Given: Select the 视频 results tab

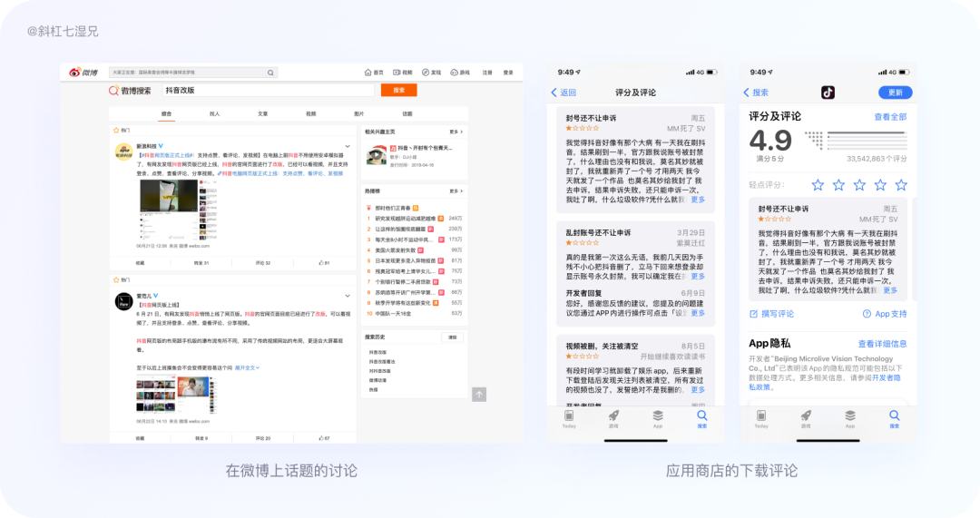Looking at the screenshot, I should point(310,113).
